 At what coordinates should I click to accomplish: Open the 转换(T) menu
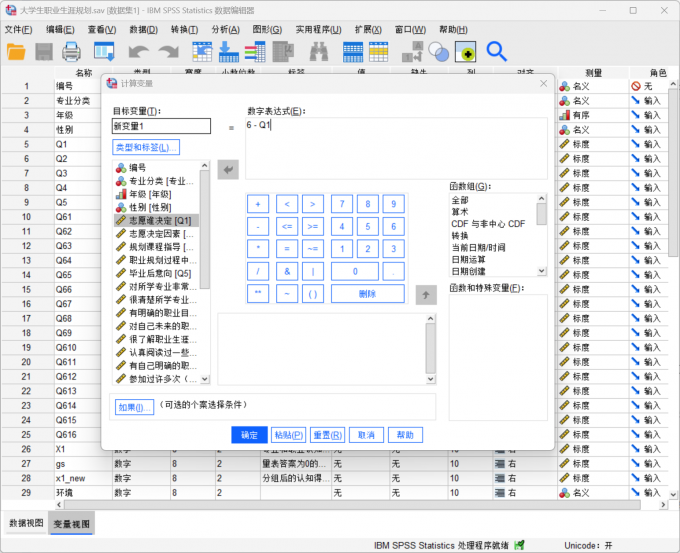(184, 29)
